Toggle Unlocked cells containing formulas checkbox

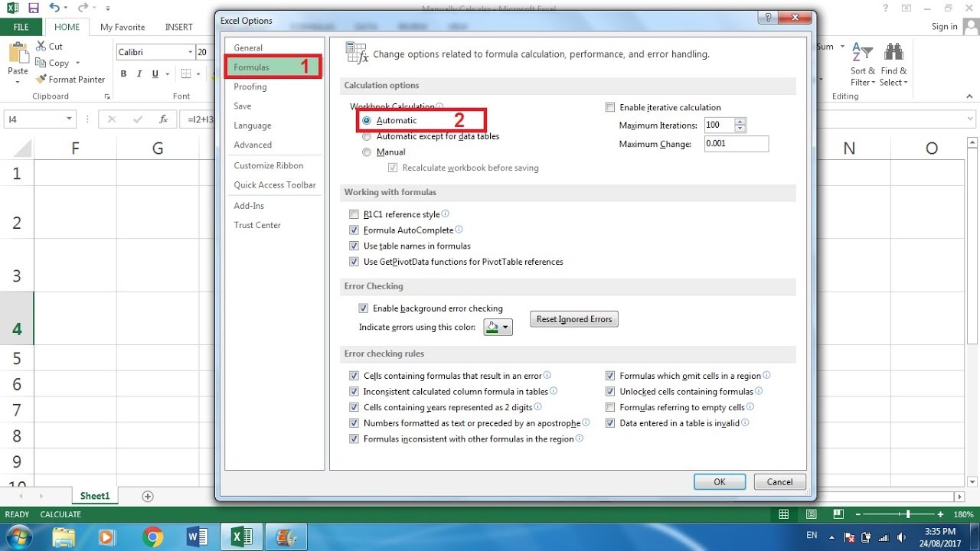610,392
